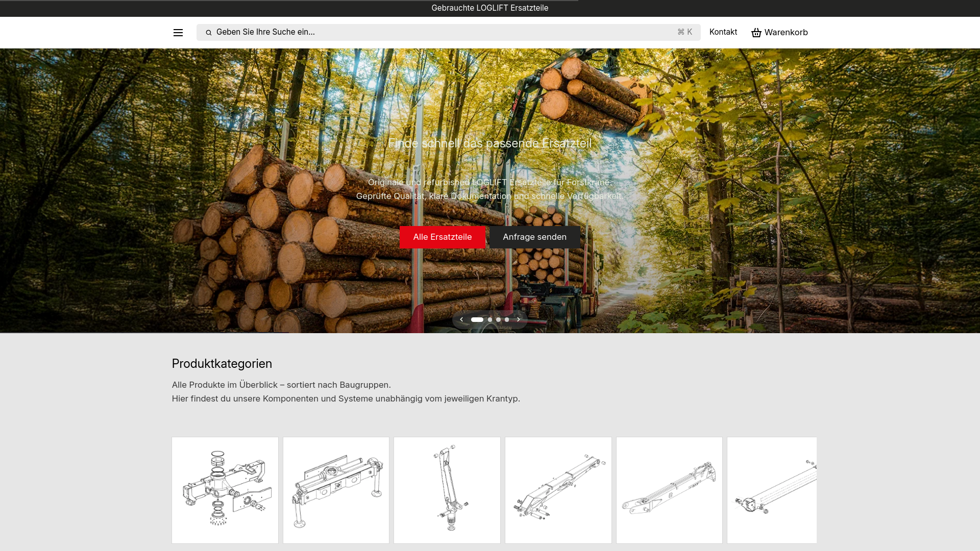The width and height of the screenshot is (980, 551).
Task: Click the 'Alle Ersatzteile' red button
Action: pos(442,237)
